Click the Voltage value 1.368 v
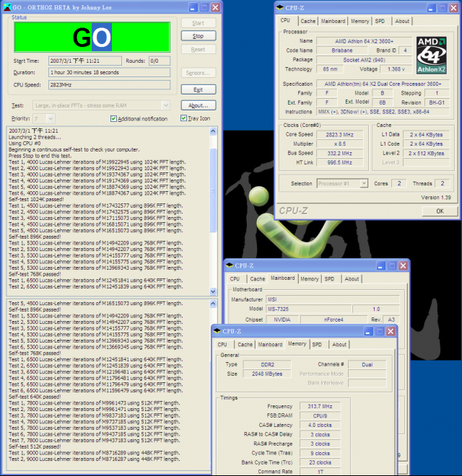 point(396,69)
